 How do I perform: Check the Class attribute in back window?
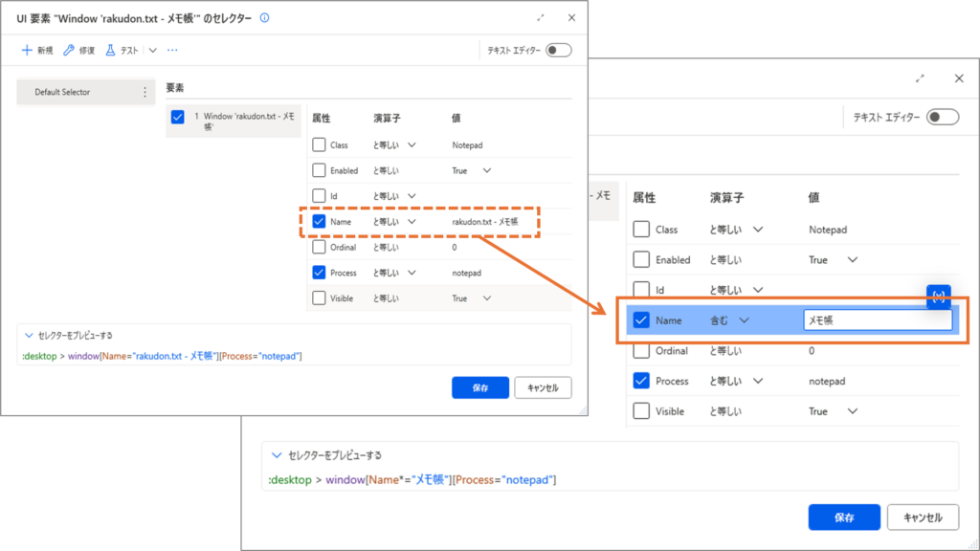(319, 145)
